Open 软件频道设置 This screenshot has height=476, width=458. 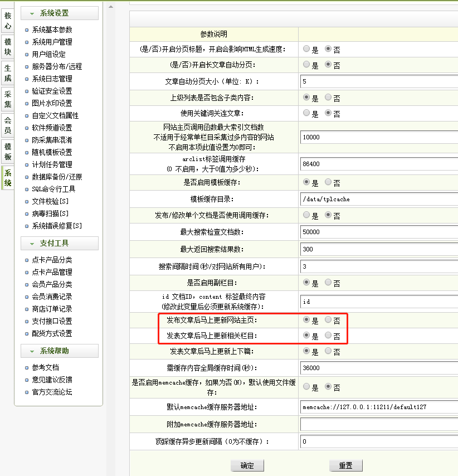click(x=52, y=128)
